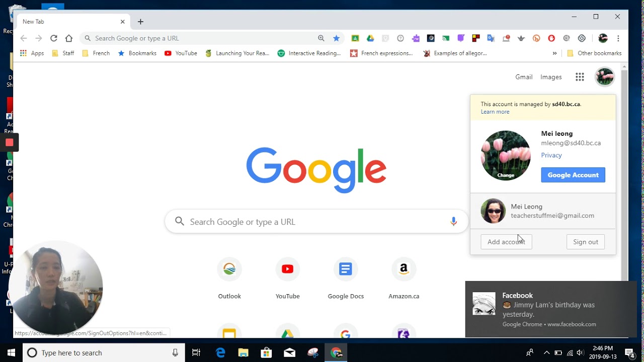Show hidden system tray icons

547,352
